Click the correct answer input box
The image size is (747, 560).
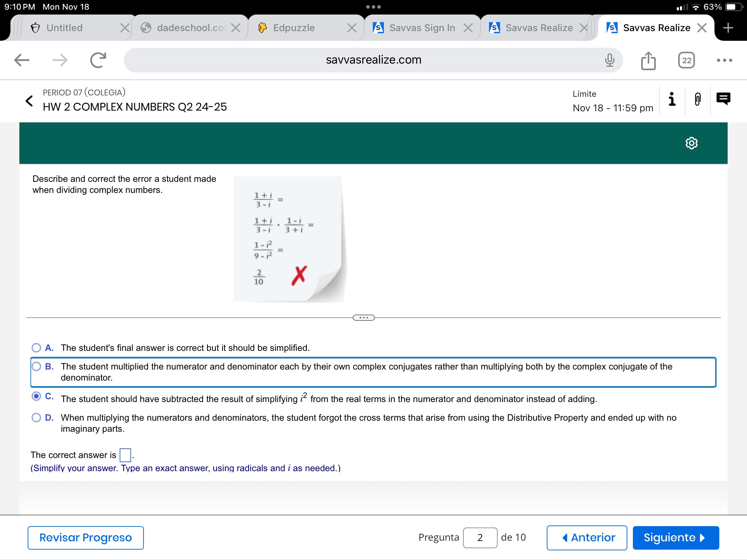pos(125,455)
